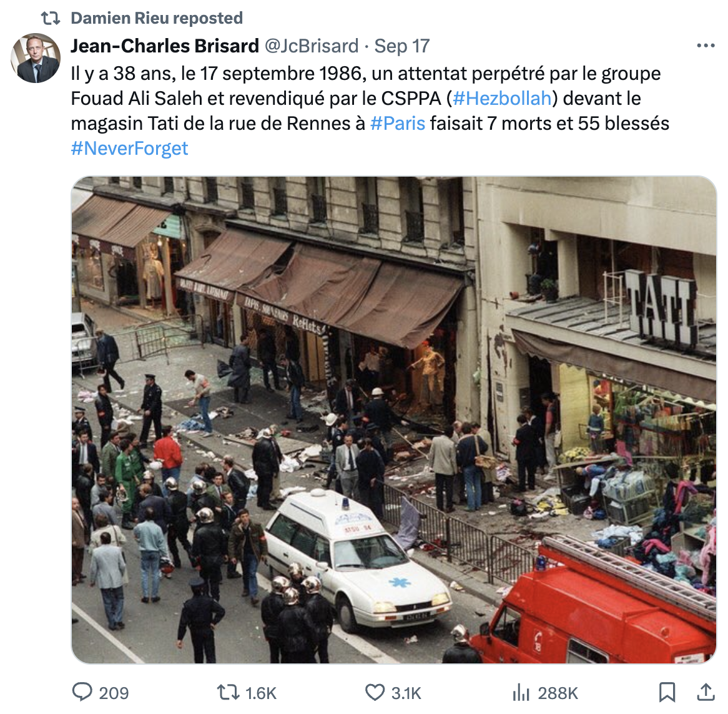The height and width of the screenshot is (714, 728).
Task: Click the Damien Rieu reposted label
Action: point(157,18)
